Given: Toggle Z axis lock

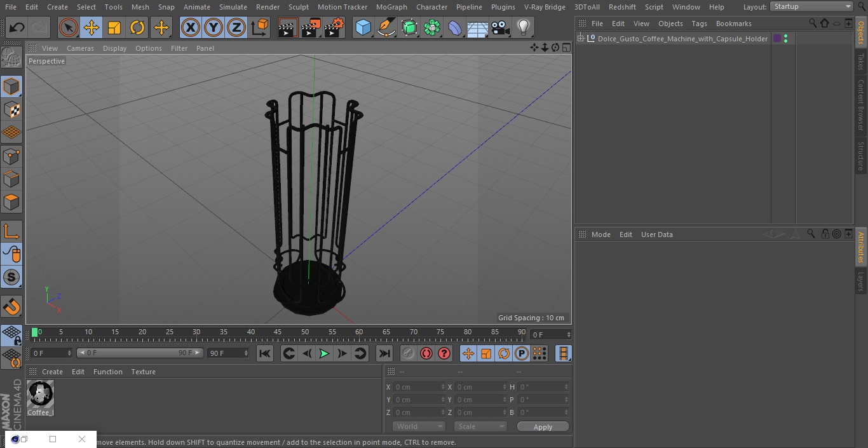Looking at the screenshot, I should point(236,27).
